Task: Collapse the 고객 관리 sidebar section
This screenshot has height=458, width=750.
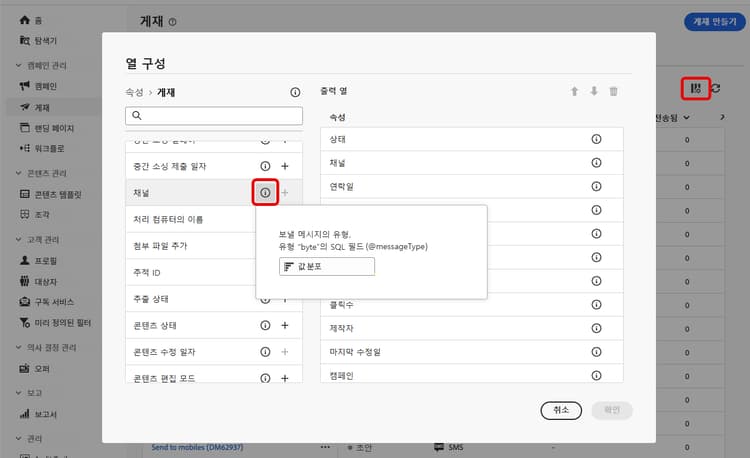Action: pyautogui.click(x=19, y=240)
